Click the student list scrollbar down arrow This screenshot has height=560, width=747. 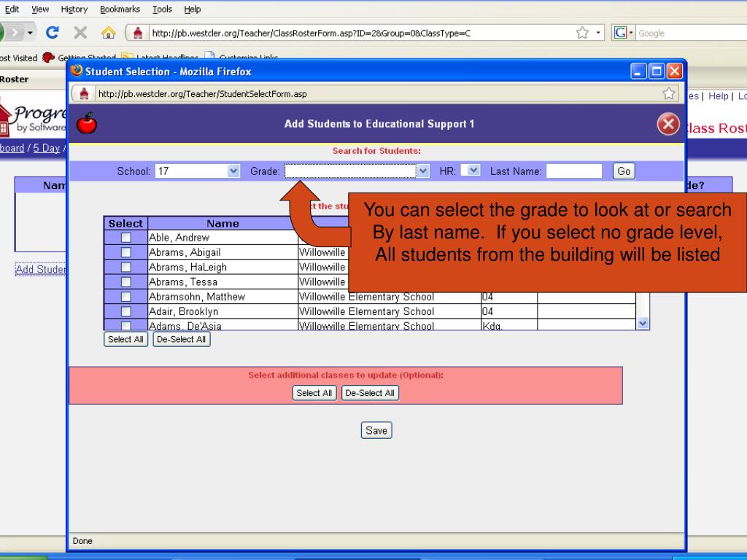643,323
